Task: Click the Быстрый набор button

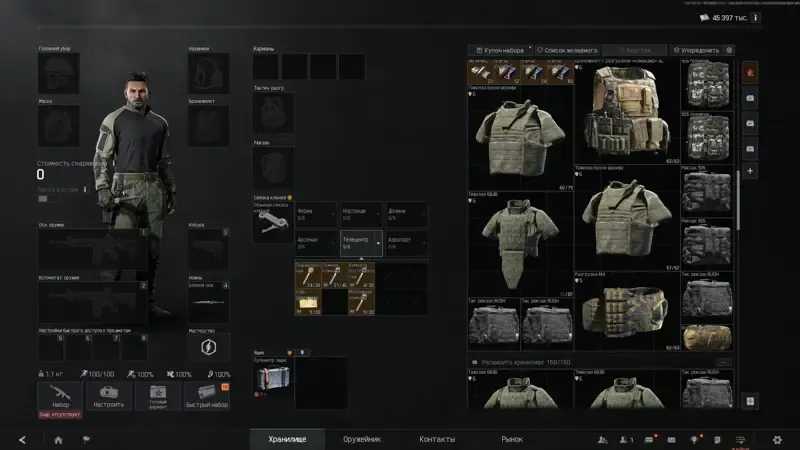Action: coord(207,396)
